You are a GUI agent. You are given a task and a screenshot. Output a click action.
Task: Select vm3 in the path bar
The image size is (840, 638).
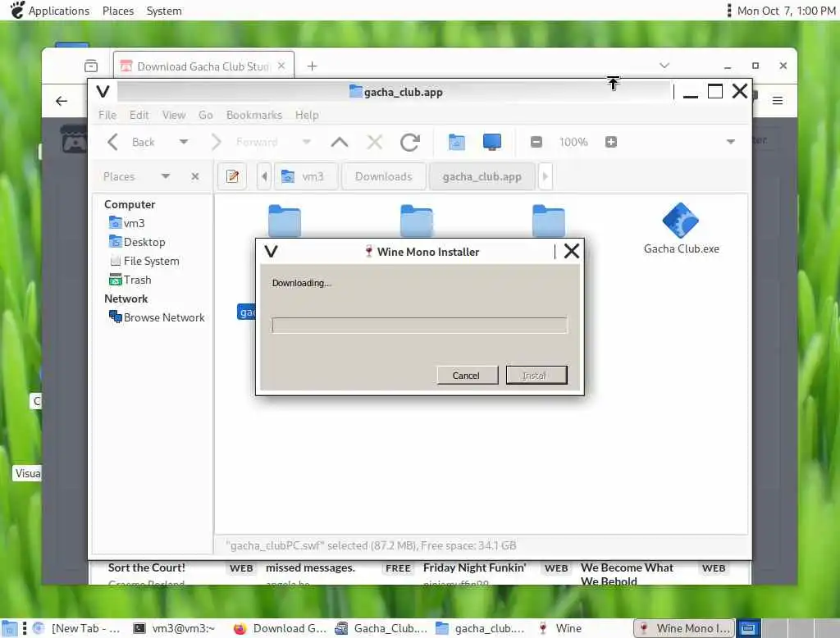[x=306, y=176]
